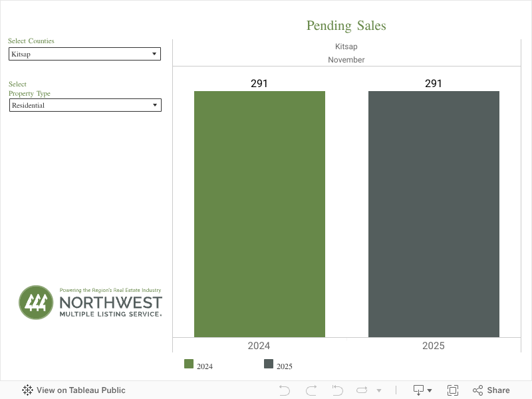
Task: Click the Tableau redo icon
Action: click(x=311, y=390)
